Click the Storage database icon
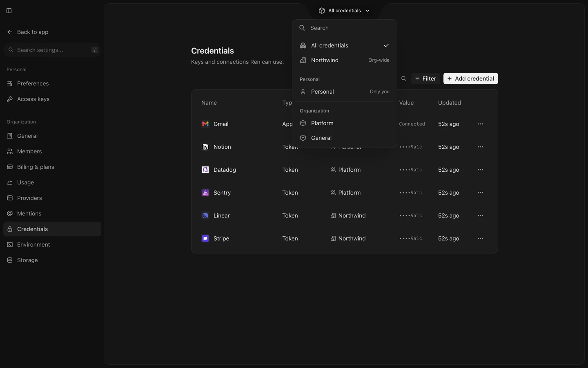The height and width of the screenshot is (368, 588). click(x=10, y=260)
